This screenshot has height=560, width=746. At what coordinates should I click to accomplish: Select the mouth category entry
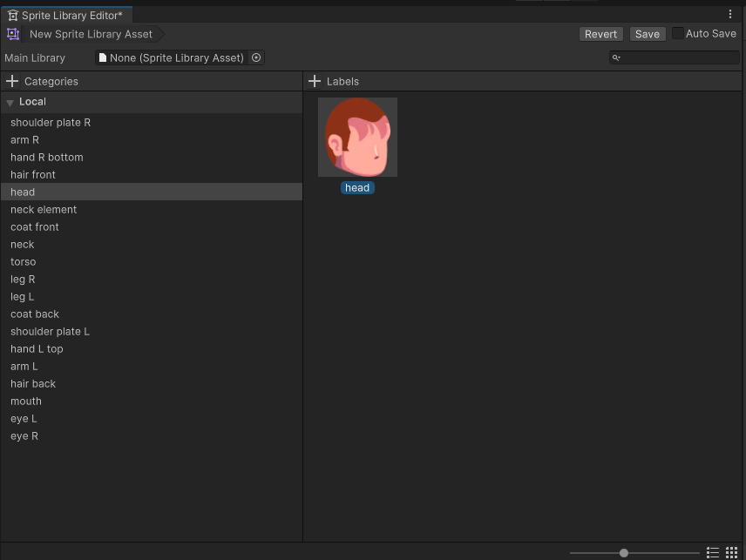click(26, 401)
